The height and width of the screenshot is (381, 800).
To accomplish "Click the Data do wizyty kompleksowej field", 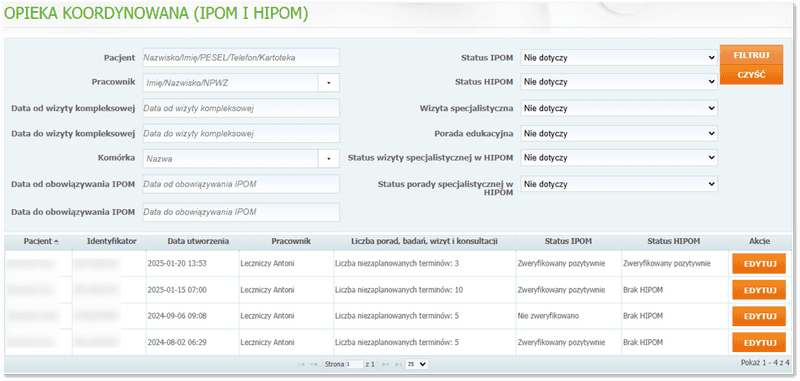I will (x=241, y=134).
